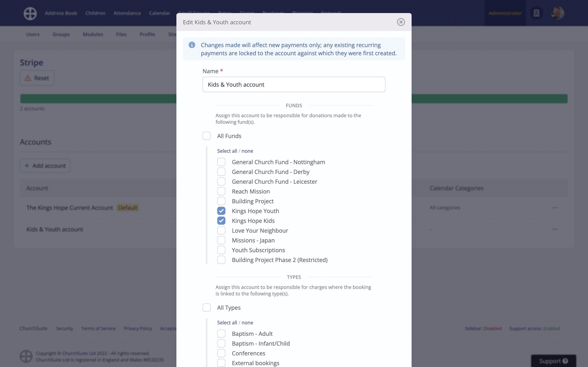Open the Administrator menu
The image size is (588, 367).
pyautogui.click(x=505, y=13)
